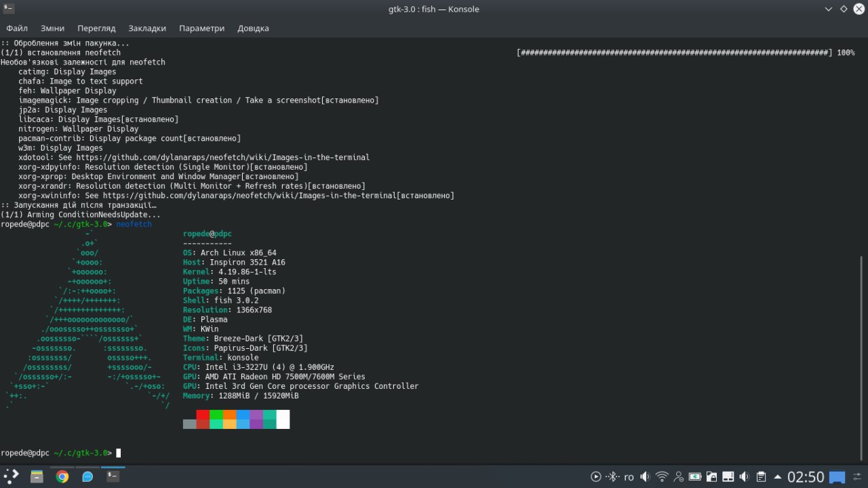Click the Intel 3rd Gen Core GPU line
The image size is (868, 488).
click(x=301, y=386)
